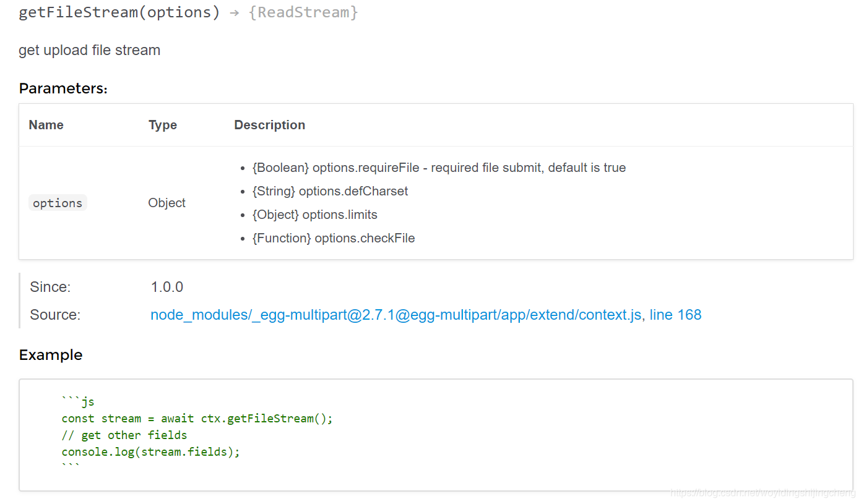Click the Source label
The image size is (861, 504).
tap(55, 315)
